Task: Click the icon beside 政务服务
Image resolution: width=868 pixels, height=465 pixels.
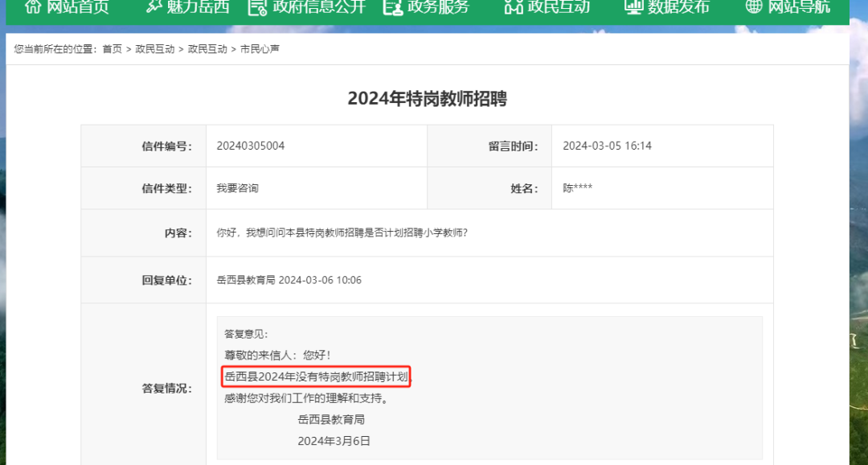Action: 393,6
